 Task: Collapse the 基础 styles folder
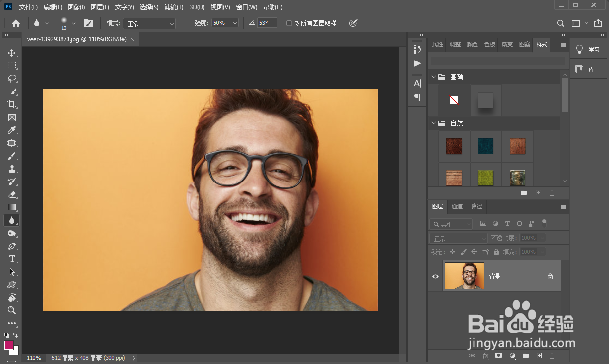pos(434,77)
